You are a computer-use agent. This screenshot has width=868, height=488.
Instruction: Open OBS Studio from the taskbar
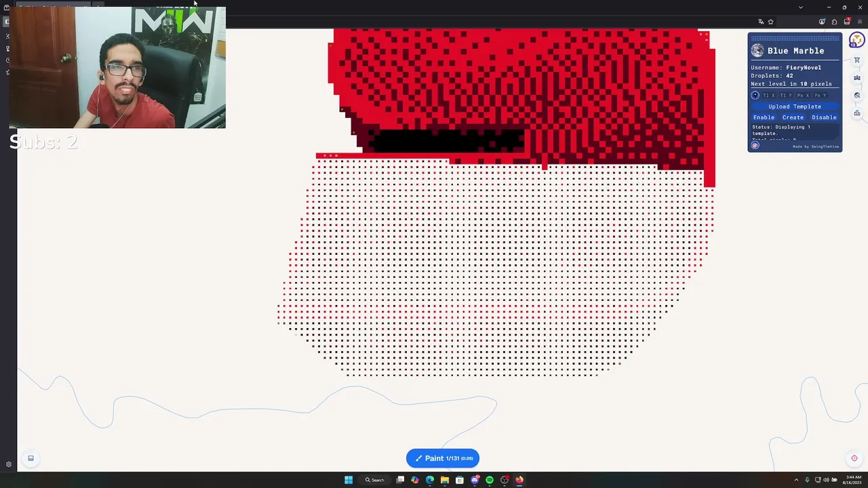(505, 480)
